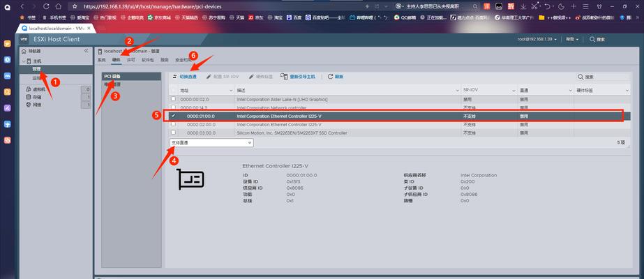644x279 pixels.
Task: Click the navigator home icon
Action: click(24, 51)
